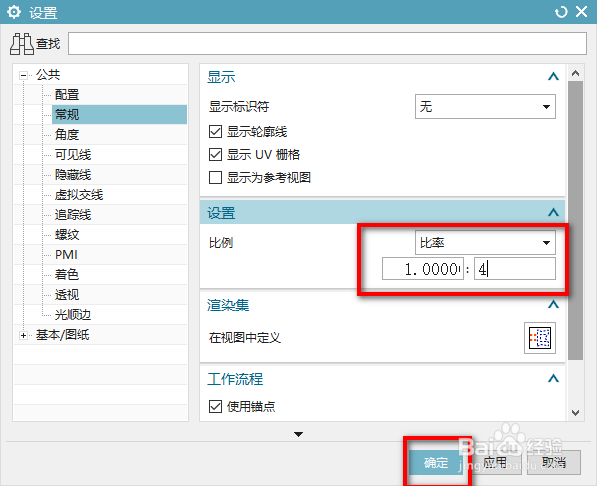
Task: Click the scrollbar up arrow
Action: tap(575, 73)
